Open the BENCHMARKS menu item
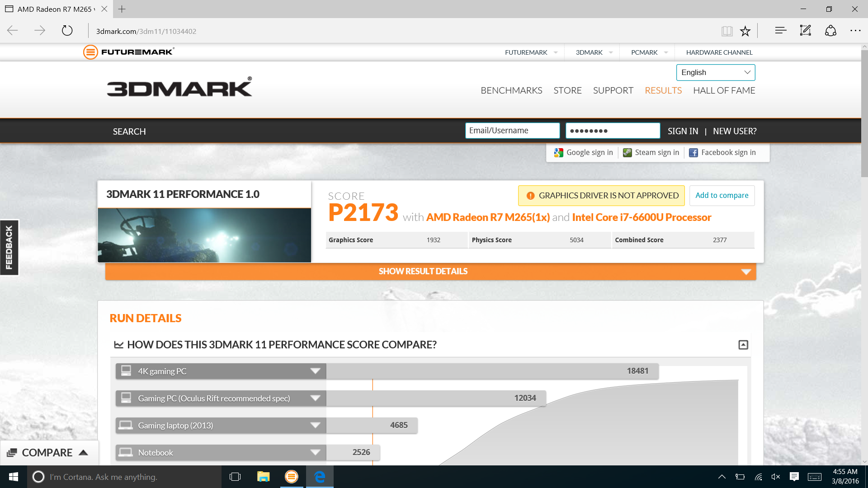Screen dimensions: 868x488 (x=511, y=90)
